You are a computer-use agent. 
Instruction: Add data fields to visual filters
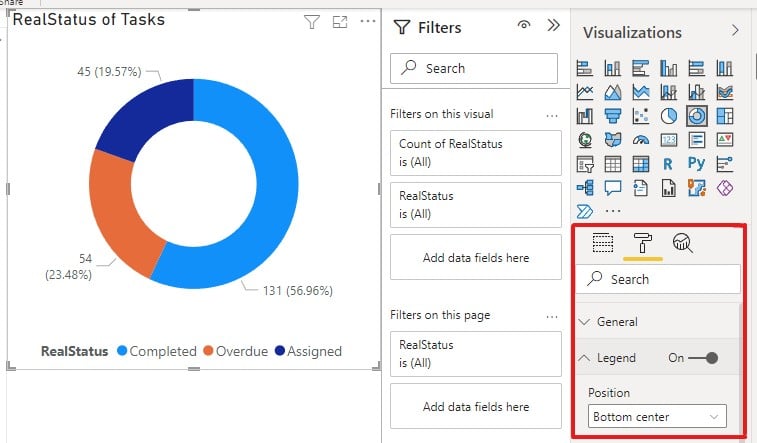pyautogui.click(x=475, y=258)
